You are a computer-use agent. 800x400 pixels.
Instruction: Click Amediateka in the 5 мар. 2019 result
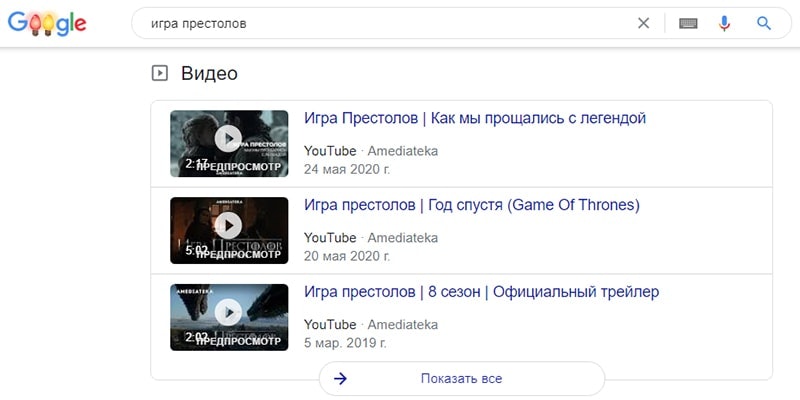[403, 324]
